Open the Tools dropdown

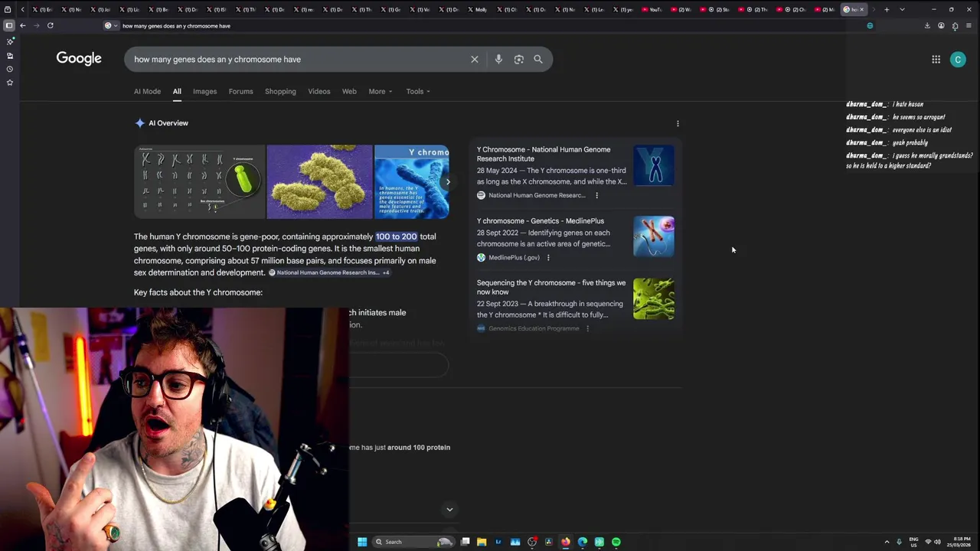tap(418, 91)
